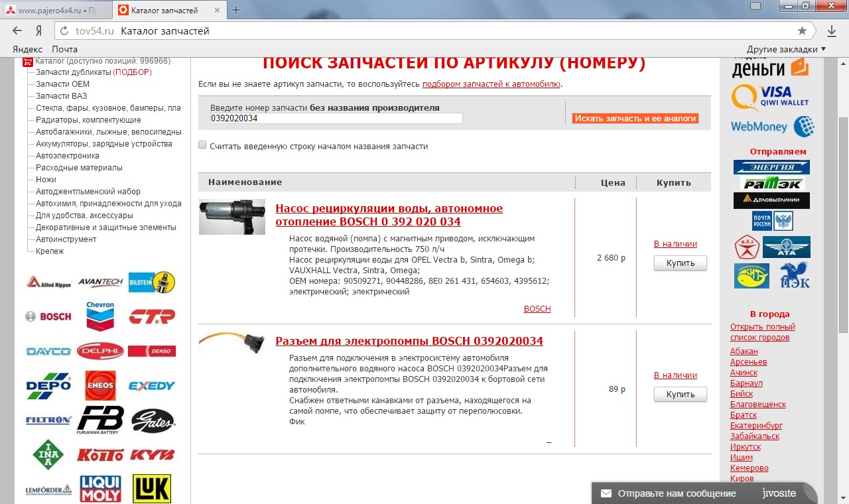Click the Gates brand logo
This screenshot has width=849, height=504.
pyautogui.click(x=153, y=420)
